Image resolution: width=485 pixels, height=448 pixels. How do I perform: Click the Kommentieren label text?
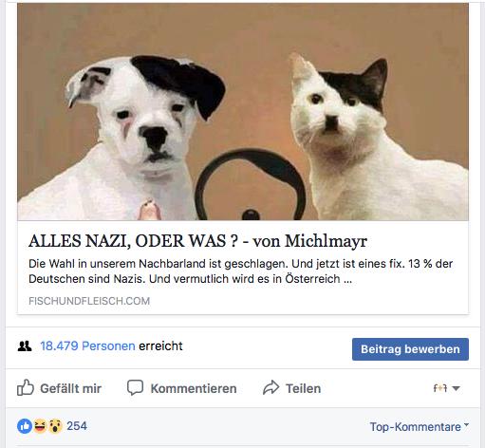pos(194,388)
